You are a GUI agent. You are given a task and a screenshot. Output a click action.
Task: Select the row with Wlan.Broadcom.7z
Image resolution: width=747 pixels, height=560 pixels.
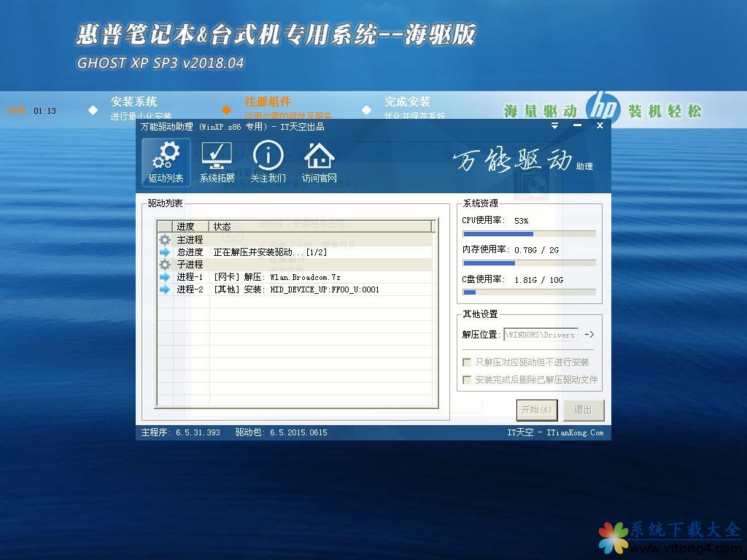[295, 276]
